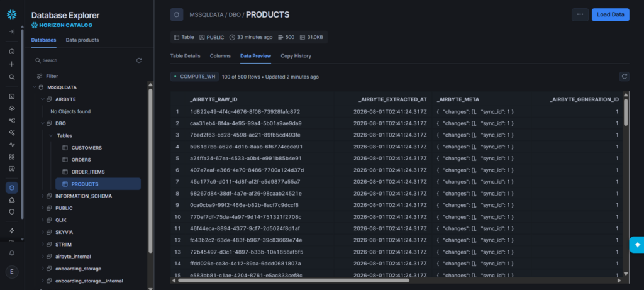The width and height of the screenshot is (644, 290).
Task: Open the Home icon in the sidebar
Action: [x=11, y=52]
